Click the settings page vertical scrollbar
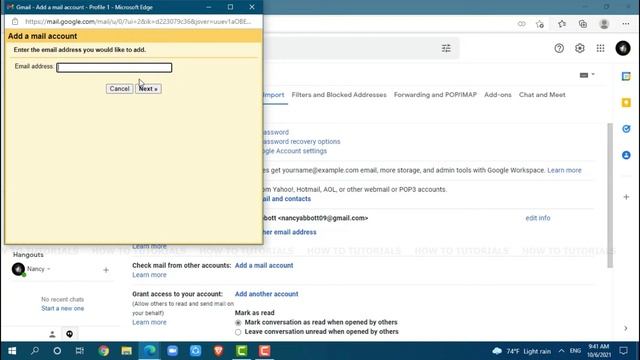This screenshot has height=360, width=640. (610, 195)
